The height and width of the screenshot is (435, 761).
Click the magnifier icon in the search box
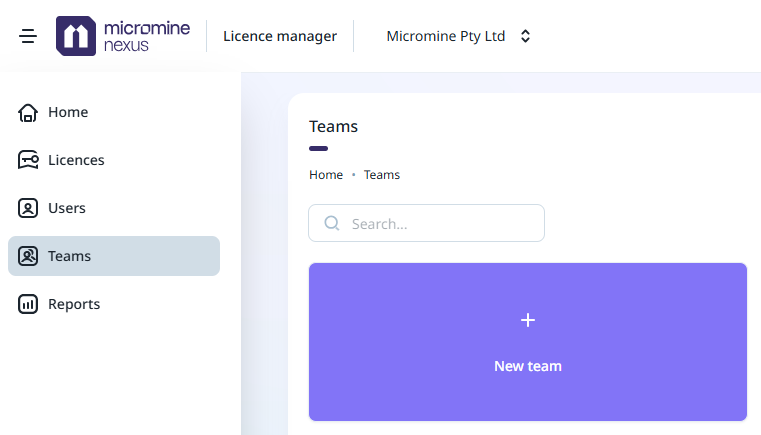coord(332,223)
